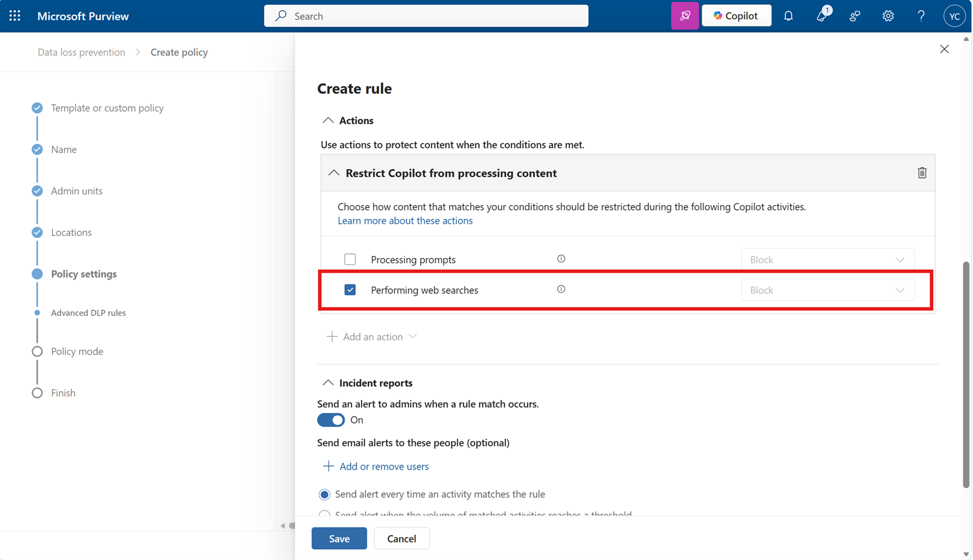Delete the Restrict Copilot action via trash icon

click(x=922, y=173)
